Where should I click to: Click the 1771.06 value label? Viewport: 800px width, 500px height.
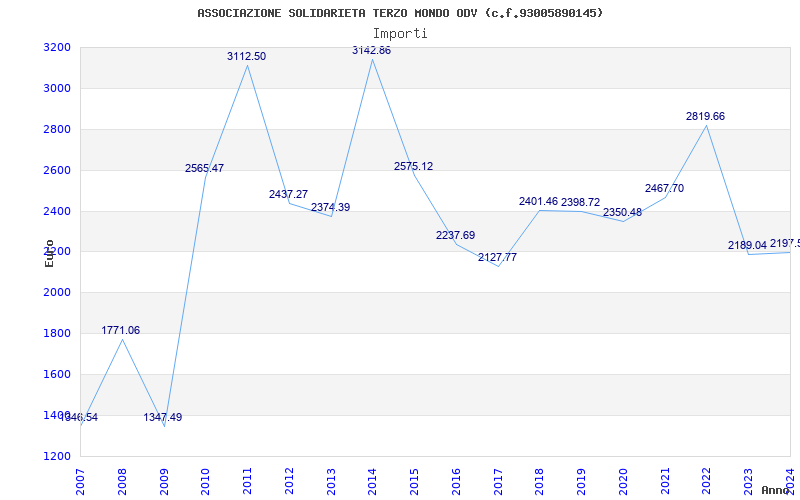120,331
